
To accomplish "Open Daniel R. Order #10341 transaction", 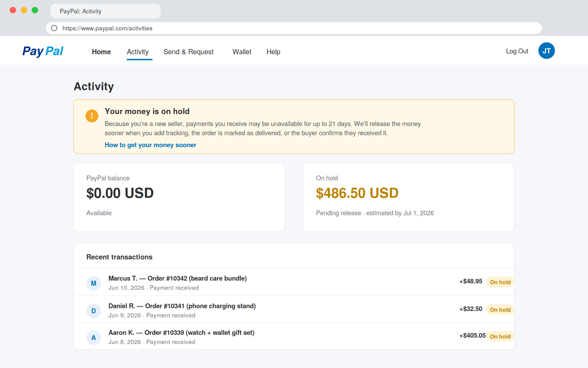I will 294,309.
